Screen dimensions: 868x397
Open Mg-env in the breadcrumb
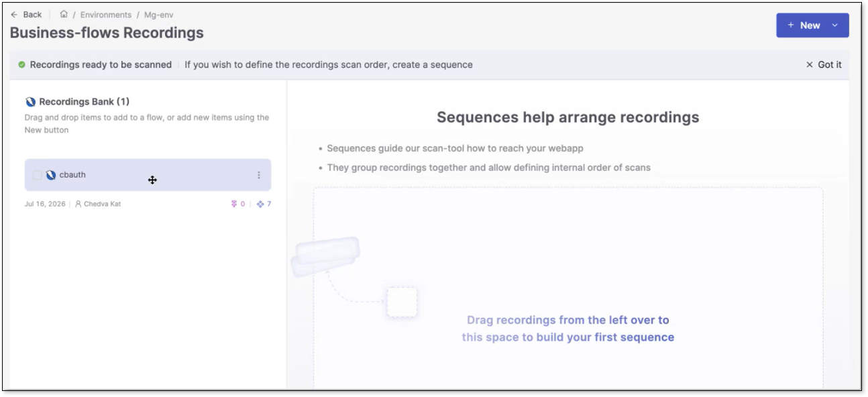[160, 15]
